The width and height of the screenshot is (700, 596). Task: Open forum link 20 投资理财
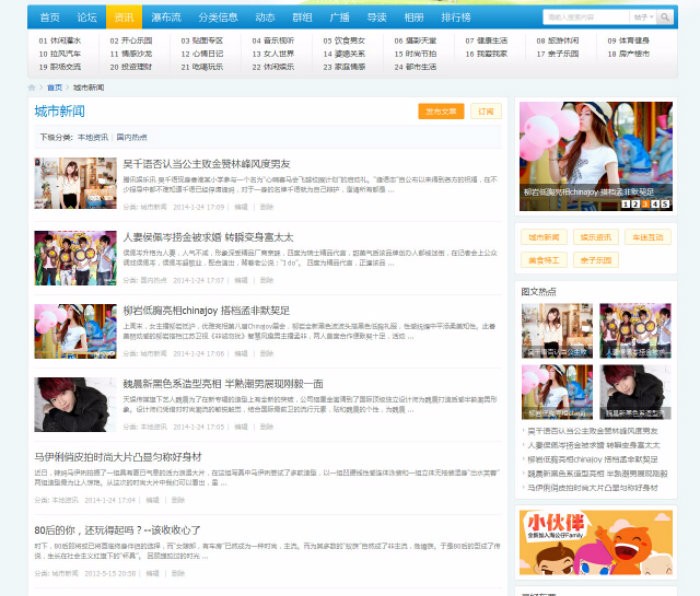click(x=131, y=67)
